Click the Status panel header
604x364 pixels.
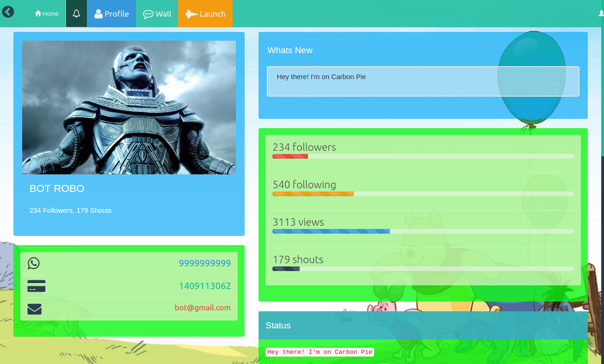(423, 326)
